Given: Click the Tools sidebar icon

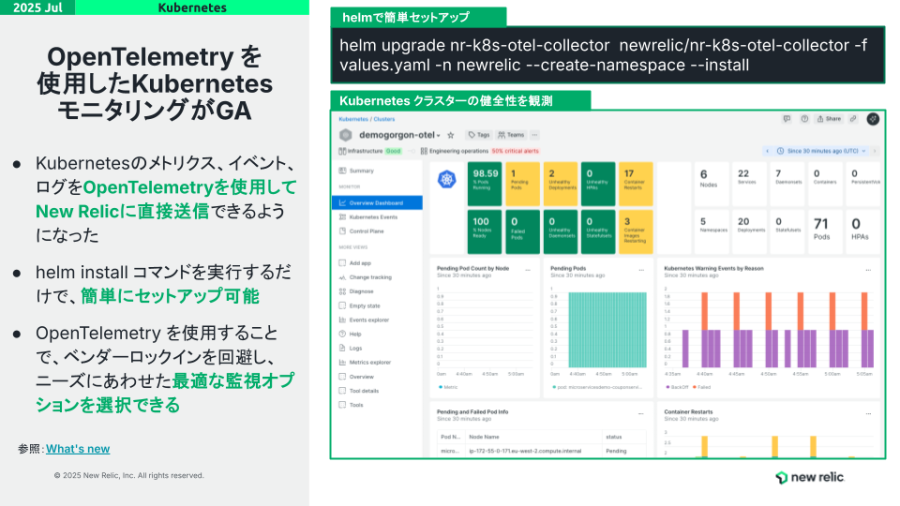Looking at the screenshot, I should (342, 405).
